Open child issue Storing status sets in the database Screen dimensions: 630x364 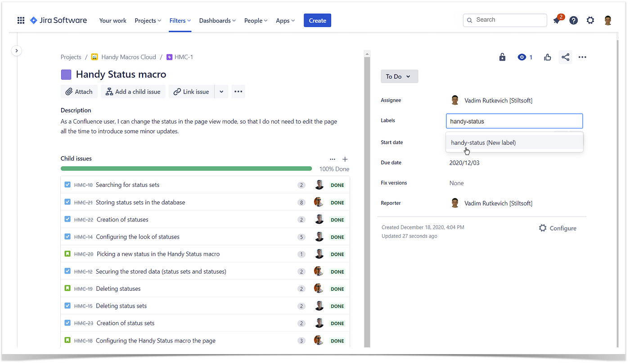tap(140, 202)
